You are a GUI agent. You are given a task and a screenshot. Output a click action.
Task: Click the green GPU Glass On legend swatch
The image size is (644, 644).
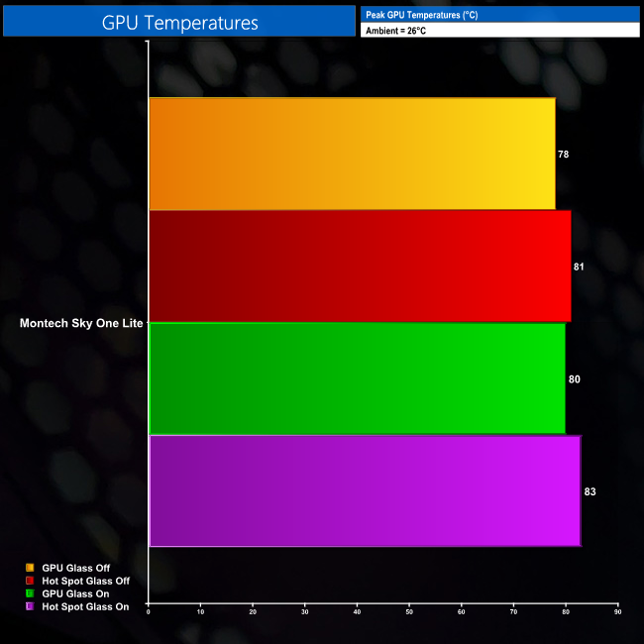(30, 592)
